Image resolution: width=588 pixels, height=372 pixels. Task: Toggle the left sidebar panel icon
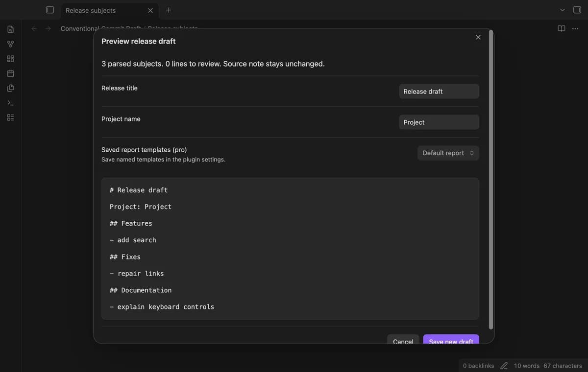49,10
